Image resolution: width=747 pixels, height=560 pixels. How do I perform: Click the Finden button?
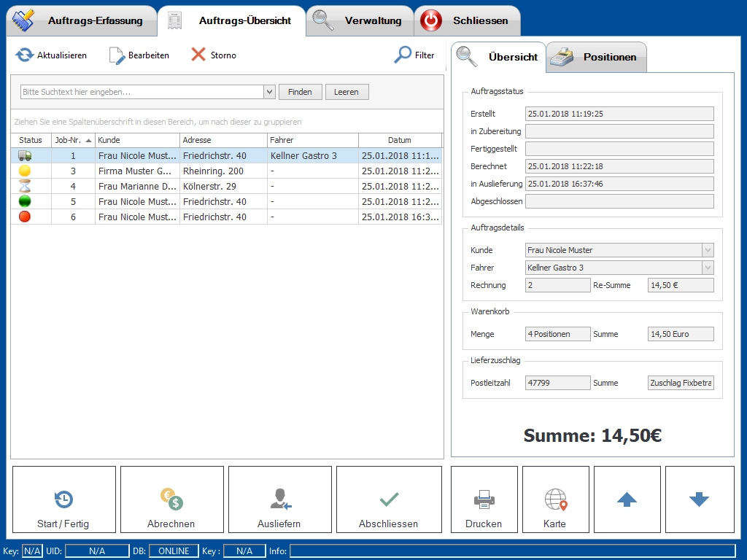pyautogui.click(x=300, y=92)
